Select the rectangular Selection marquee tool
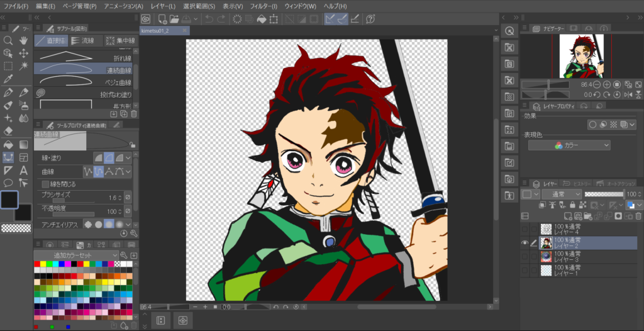Image resolution: width=644 pixels, height=331 pixels. pos(8,66)
